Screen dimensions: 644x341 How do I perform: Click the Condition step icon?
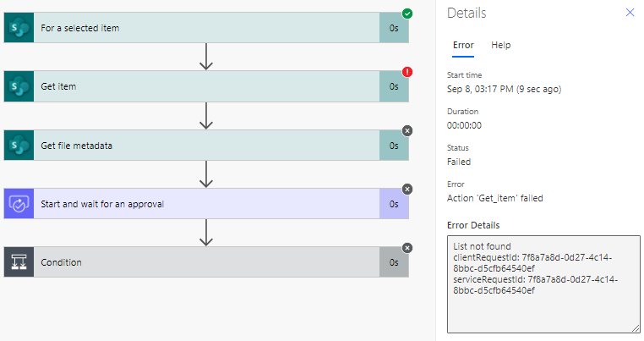[19, 262]
